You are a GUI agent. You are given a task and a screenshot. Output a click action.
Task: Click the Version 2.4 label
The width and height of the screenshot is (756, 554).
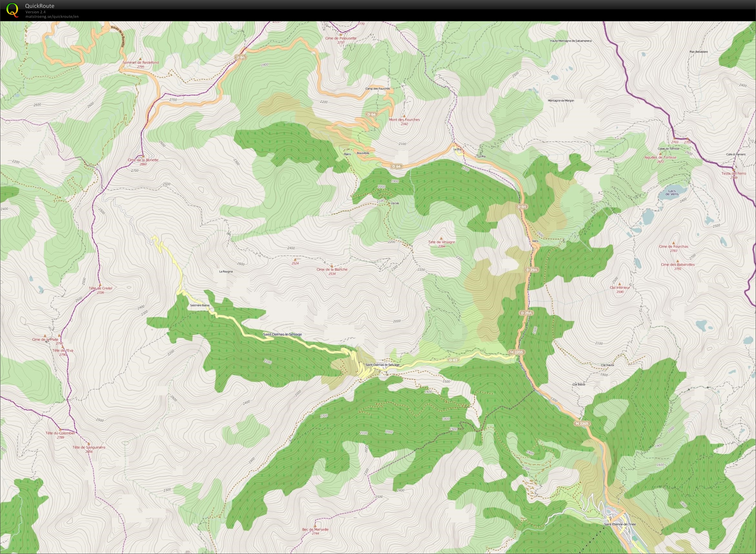pos(35,12)
